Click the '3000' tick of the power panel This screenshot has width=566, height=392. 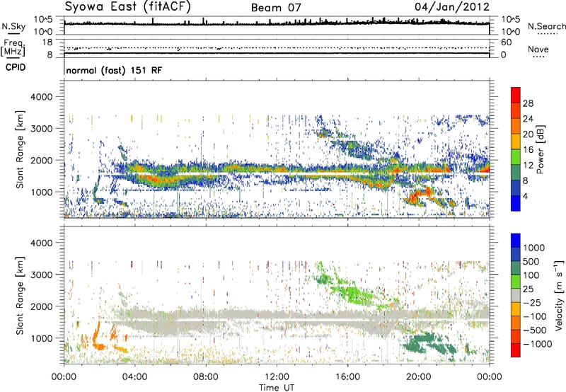click(42, 129)
